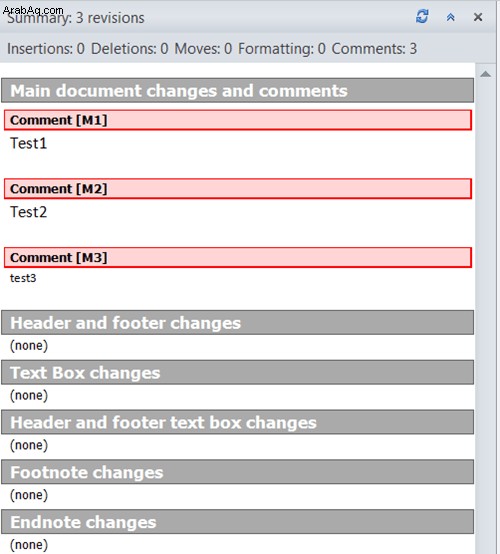
Task: Close the Reviewing Pane
Action: [x=478, y=17]
